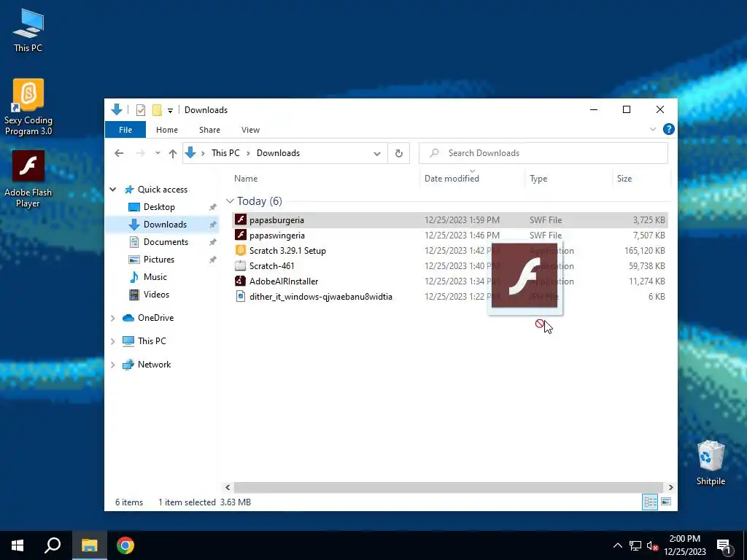The width and height of the screenshot is (747, 560).
Task: Click This PC in the address bar
Action: click(x=225, y=153)
